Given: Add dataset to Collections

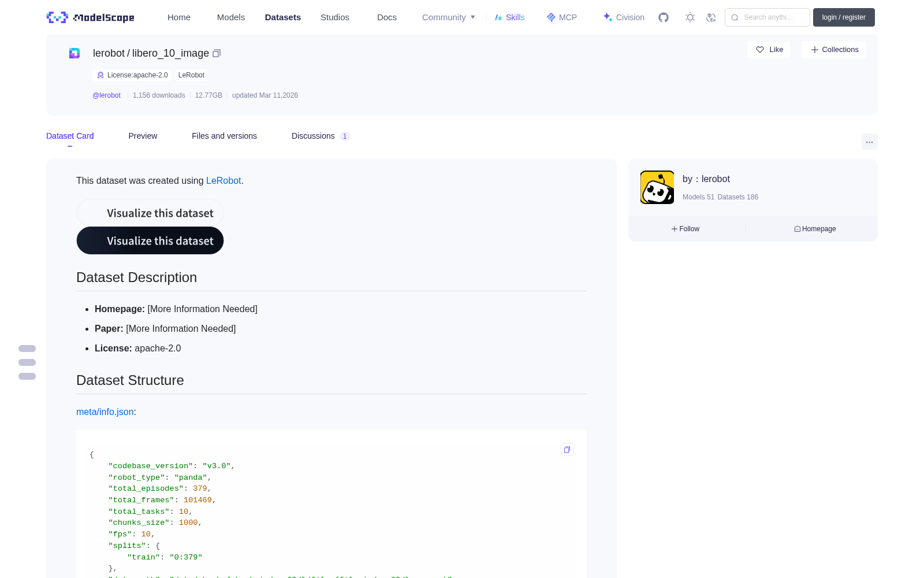Looking at the screenshot, I should pyautogui.click(x=834, y=50).
